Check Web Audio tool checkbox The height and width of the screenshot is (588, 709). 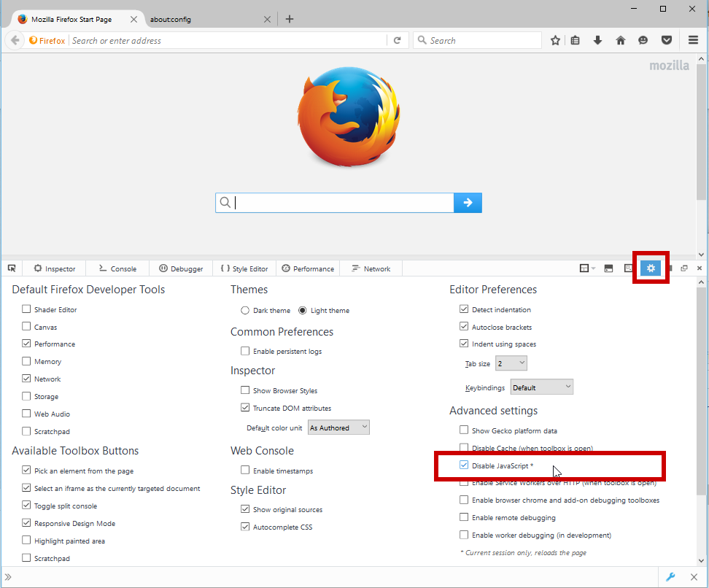26,414
